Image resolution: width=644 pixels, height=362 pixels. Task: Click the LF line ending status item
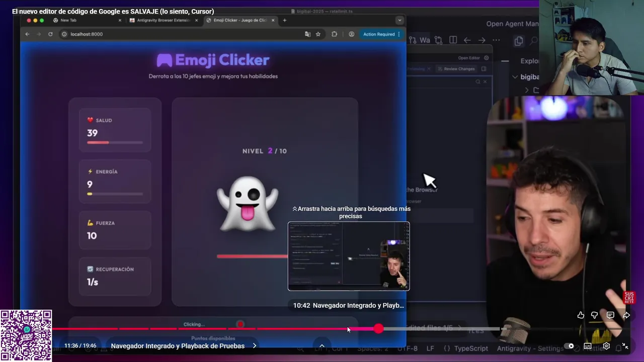point(430,348)
